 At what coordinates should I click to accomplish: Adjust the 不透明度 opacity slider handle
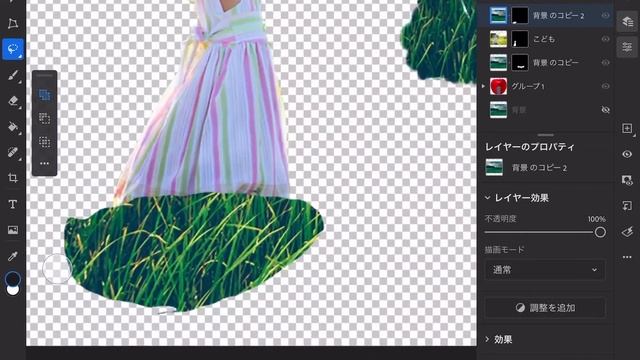[600, 232]
